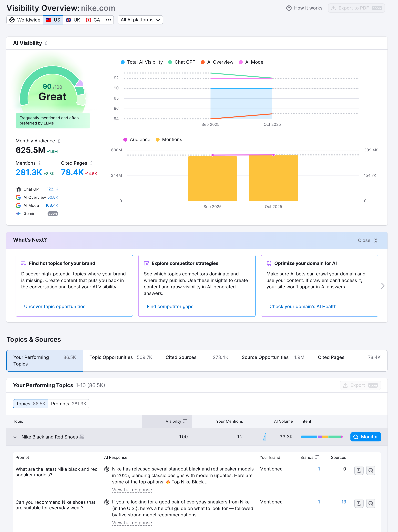
Task: Click the info icon beside Monthly Audience
Action: pyautogui.click(x=59, y=141)
